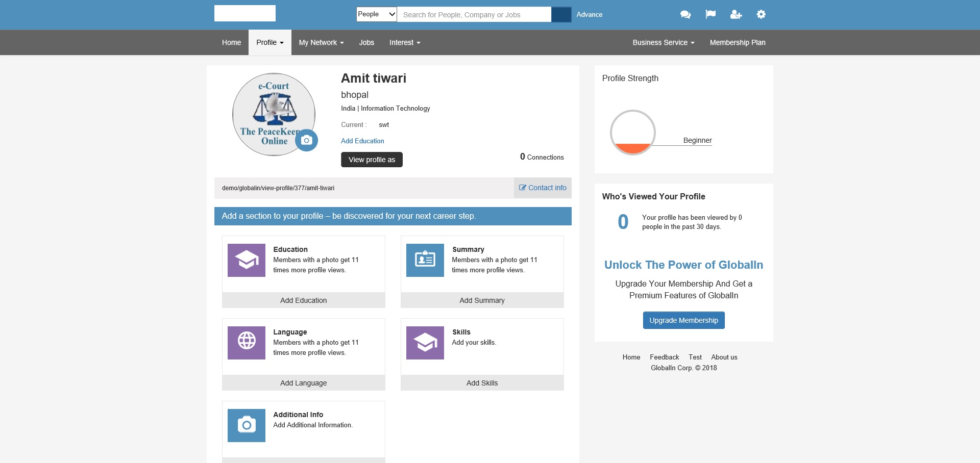This screenshot has height=463, width=980.
Task: Open the messages chat bubble icon
Action: 685,15
